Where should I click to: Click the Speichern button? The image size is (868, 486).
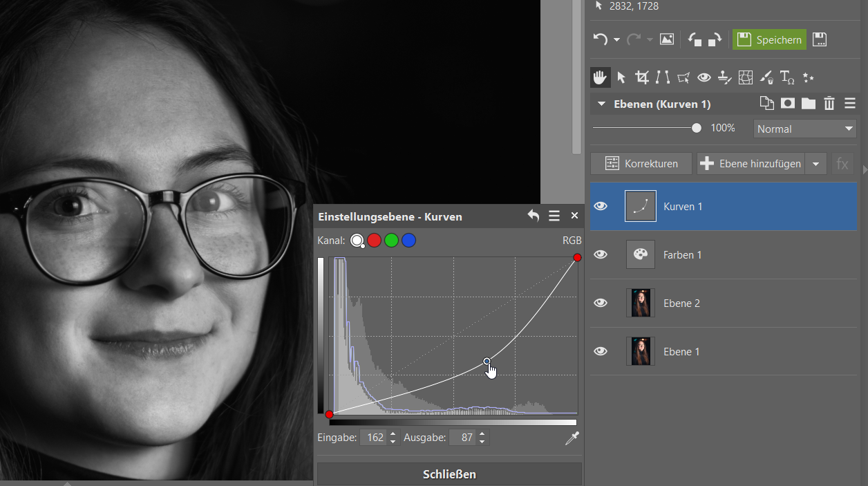(769, 39)
